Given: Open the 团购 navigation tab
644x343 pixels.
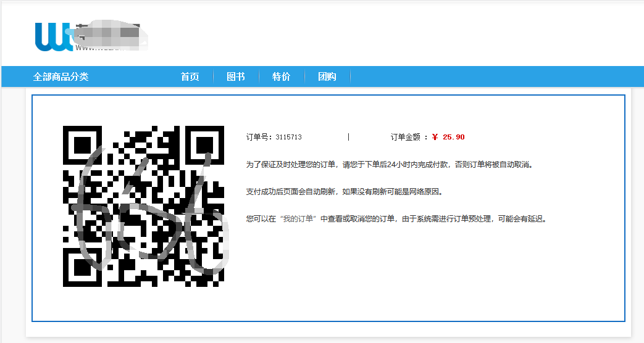Looking at the screenshot, I should pos(327,76).
